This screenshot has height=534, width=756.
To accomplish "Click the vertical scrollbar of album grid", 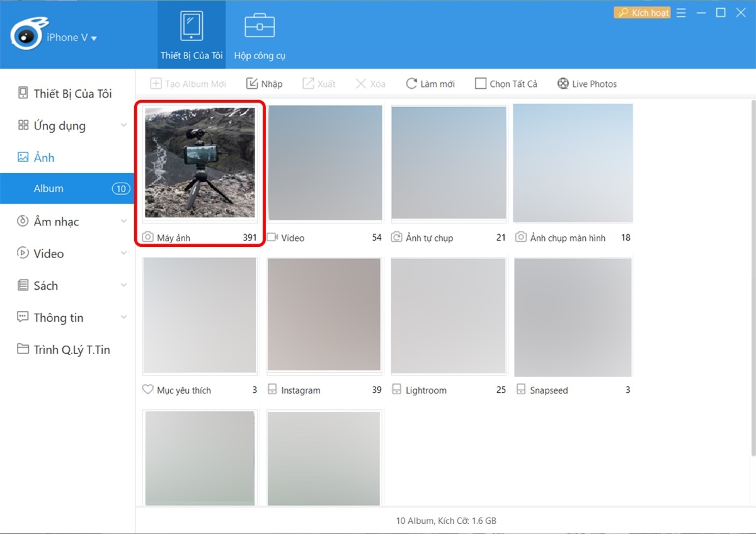I will [x=753, y=277].
